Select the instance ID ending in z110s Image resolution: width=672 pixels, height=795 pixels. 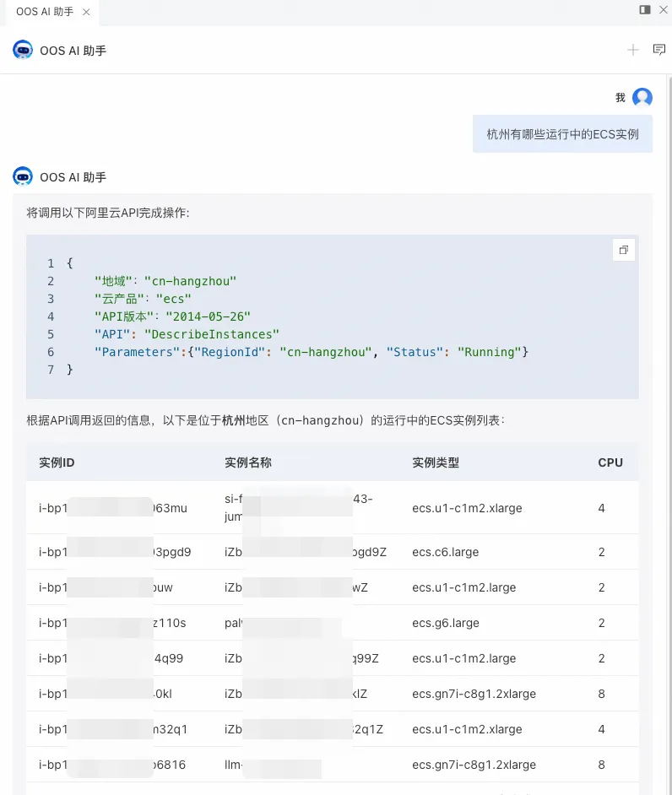click(x=112, y=623)
